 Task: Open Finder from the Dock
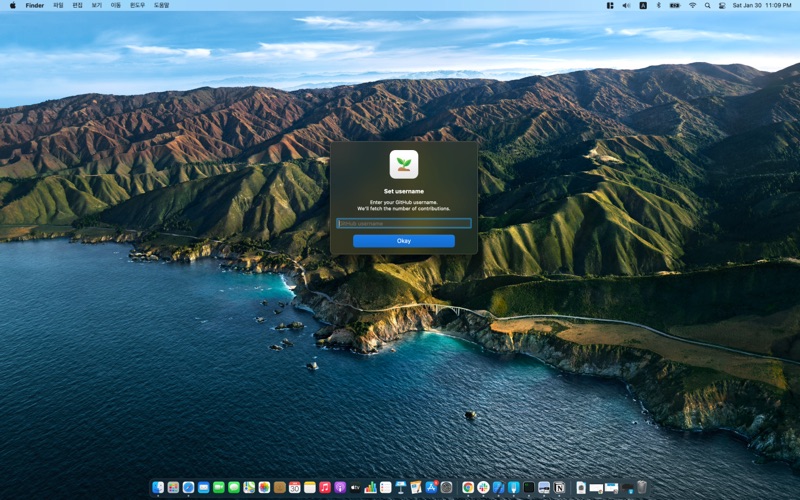158,487
